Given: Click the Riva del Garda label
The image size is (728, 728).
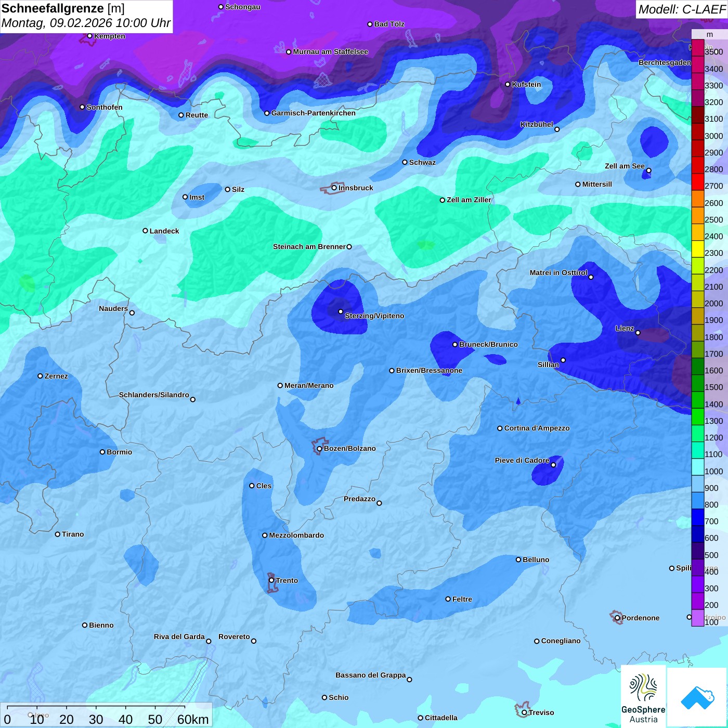Looking at the screenshot, I should click(179, 636).
